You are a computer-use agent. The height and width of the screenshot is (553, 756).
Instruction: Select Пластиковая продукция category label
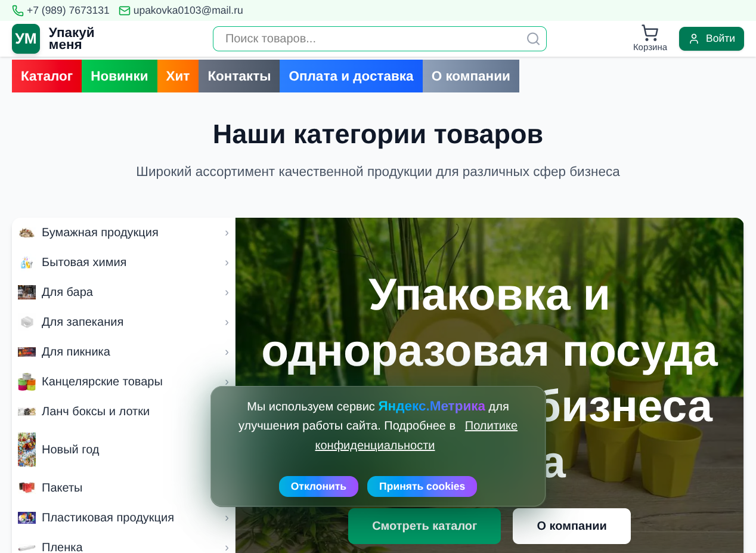tap(108, 518)
